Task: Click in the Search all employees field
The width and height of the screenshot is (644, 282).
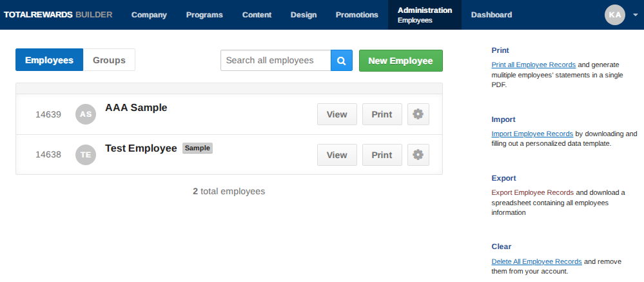Action: click(276, 61)
